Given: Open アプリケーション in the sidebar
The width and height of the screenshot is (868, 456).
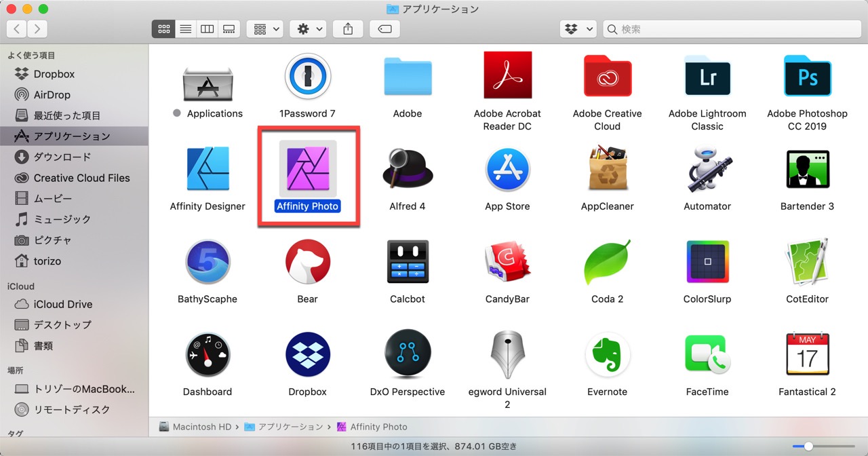Looking at the screenshot, I should [x=74, y=136].
